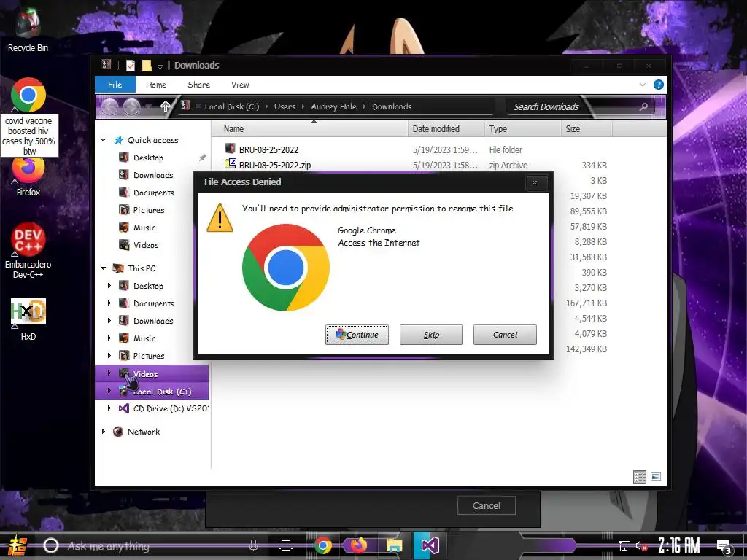Open the quick access toolbar dropdown

click(160, 66)
